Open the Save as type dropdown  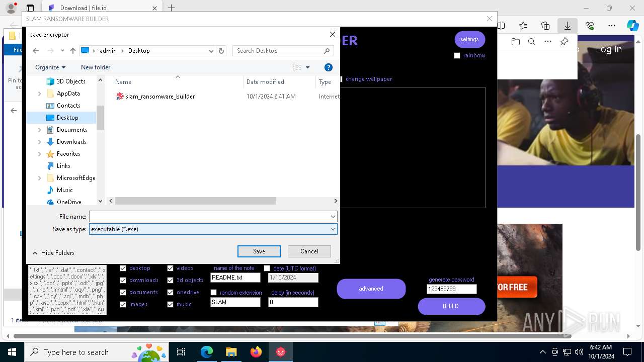[333, 229]
